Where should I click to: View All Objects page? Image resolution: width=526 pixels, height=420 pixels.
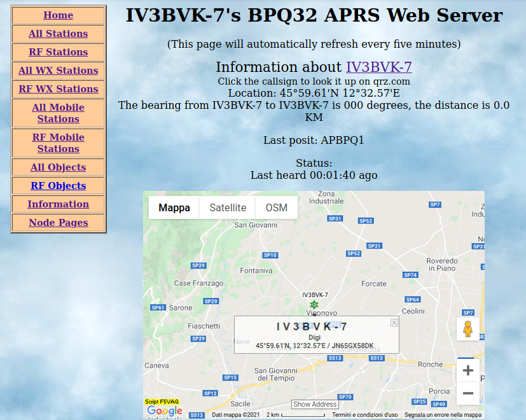(x=59, y=167)
